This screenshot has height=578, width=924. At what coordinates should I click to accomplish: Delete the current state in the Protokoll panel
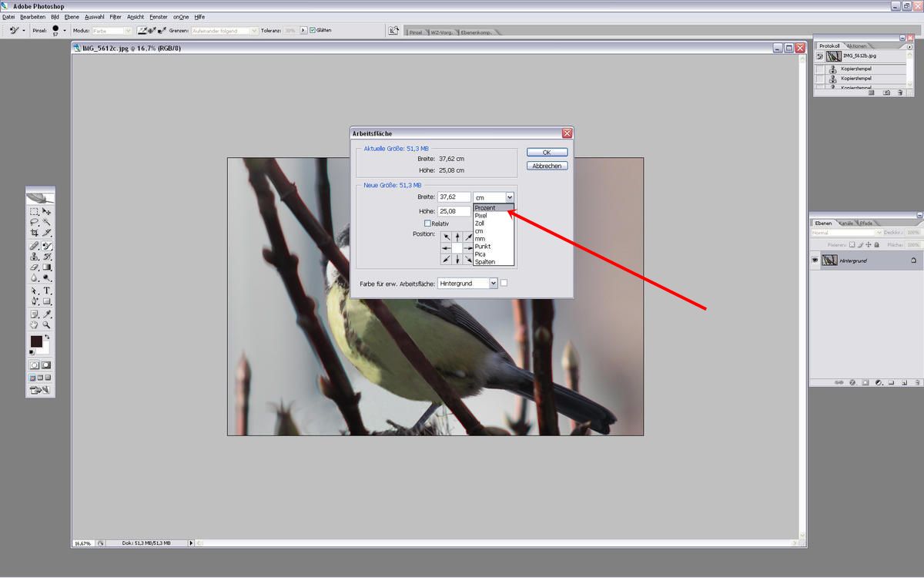[x=900, y=92]
